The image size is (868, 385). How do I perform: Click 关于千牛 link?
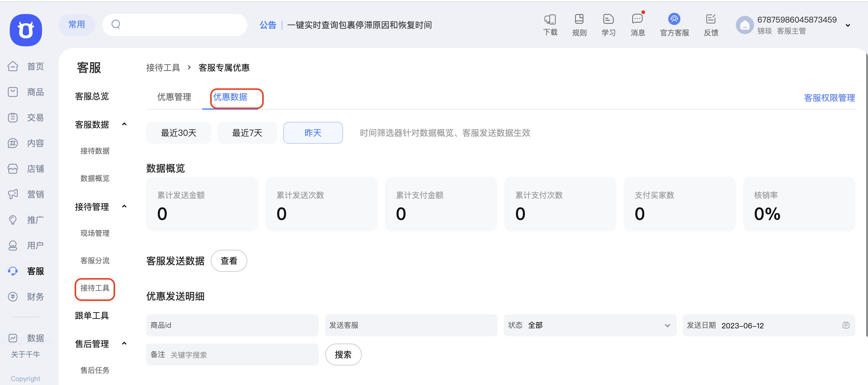click(x=26, y=354)
